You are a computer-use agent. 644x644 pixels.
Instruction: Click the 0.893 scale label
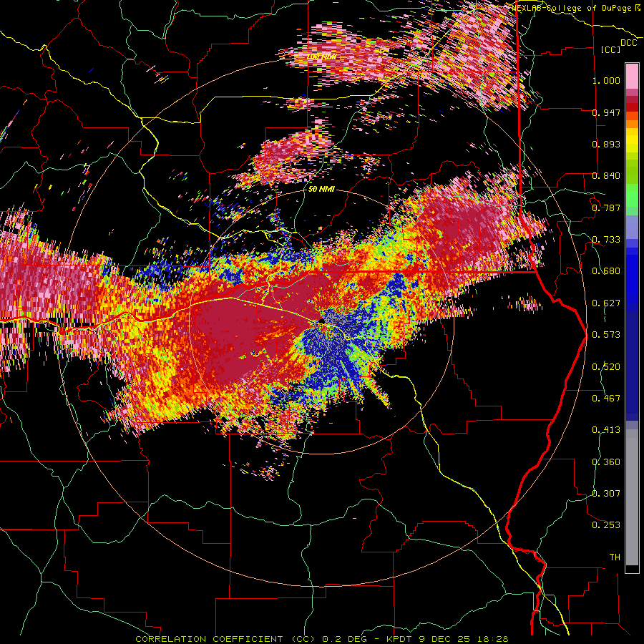(606, 144)
